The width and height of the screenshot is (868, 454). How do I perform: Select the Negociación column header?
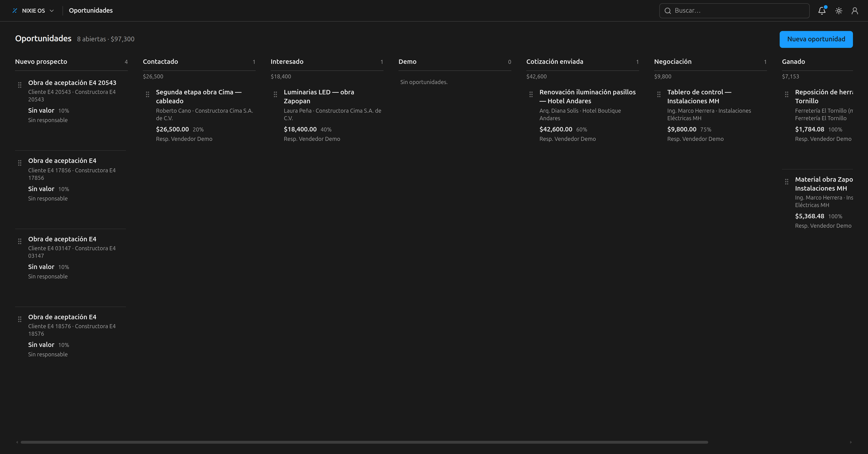[673, 62]
